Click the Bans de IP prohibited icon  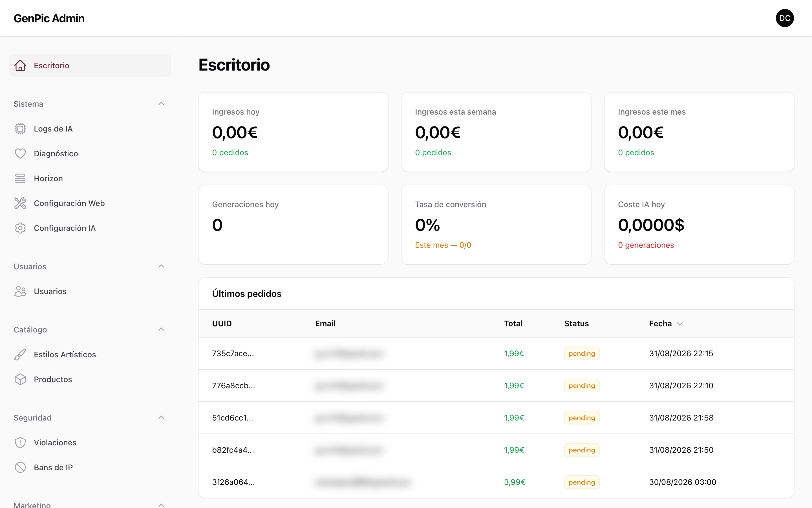click(x=20, y=467)
